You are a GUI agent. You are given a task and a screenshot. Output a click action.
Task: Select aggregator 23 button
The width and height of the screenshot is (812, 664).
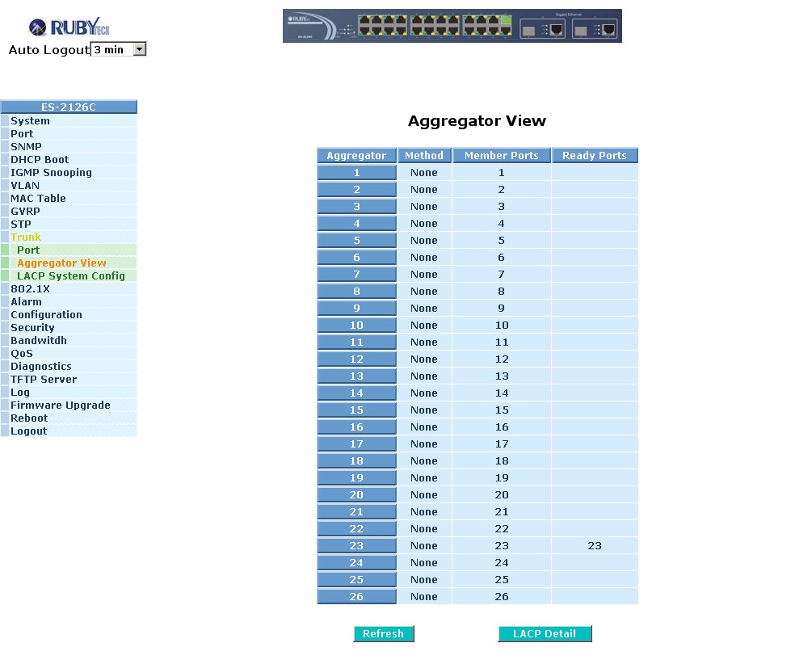(356, 546)
